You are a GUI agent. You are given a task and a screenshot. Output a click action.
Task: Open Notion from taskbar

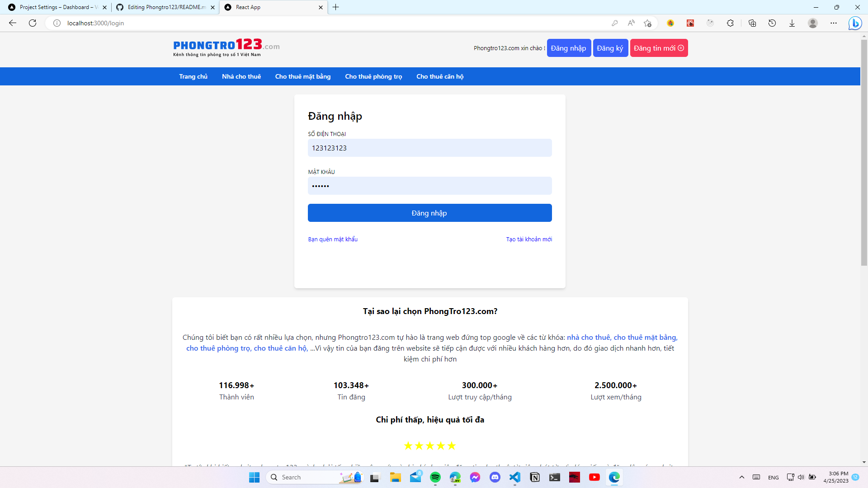[x=535, y=477]
